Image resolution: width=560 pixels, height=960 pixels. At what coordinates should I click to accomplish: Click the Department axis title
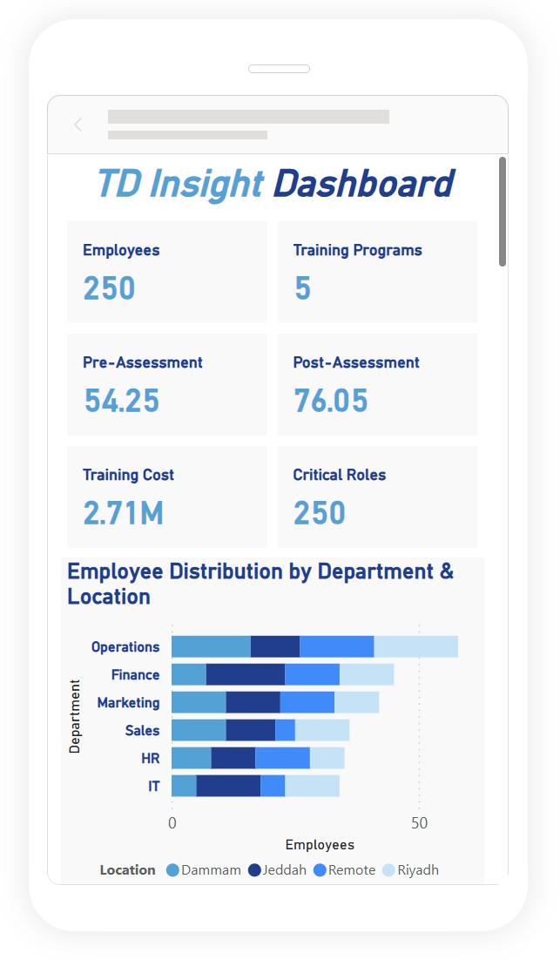(75, 716)
